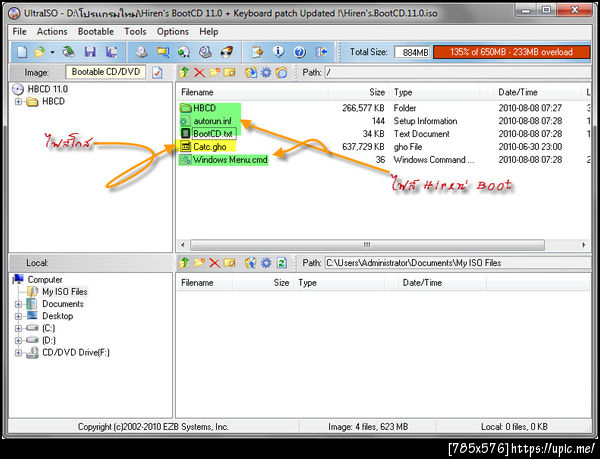Click the Open file folder icon
Screen dimensions: 600x459
(x=39, y=52)
